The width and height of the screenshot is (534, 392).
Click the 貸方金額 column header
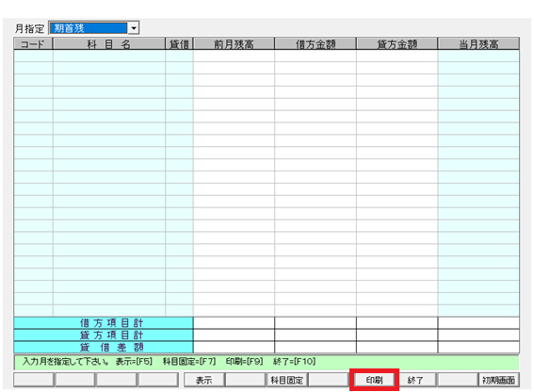pos(397,44)
